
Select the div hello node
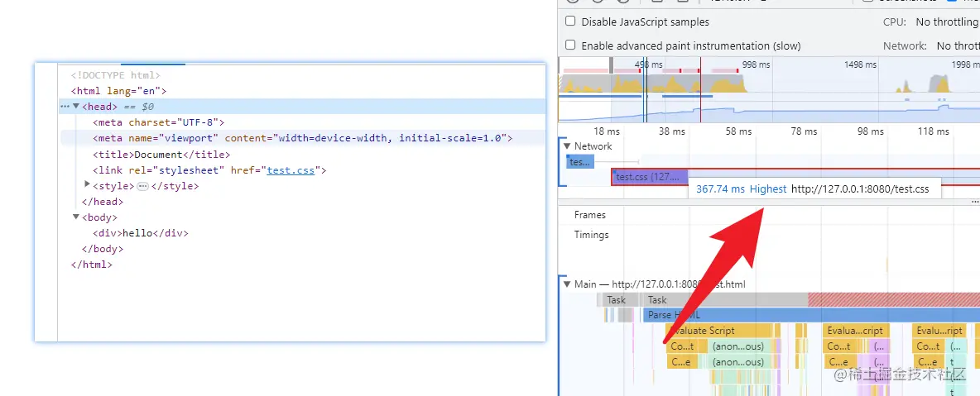(140, 233)
